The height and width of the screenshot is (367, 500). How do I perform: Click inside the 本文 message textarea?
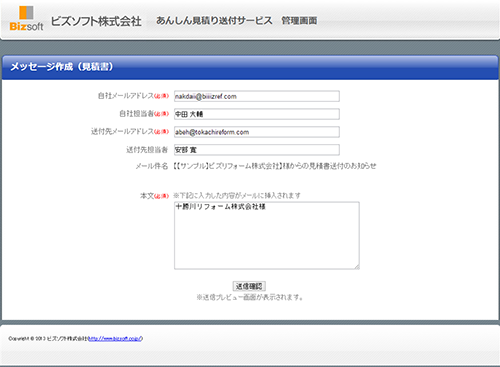click(267, 235)
